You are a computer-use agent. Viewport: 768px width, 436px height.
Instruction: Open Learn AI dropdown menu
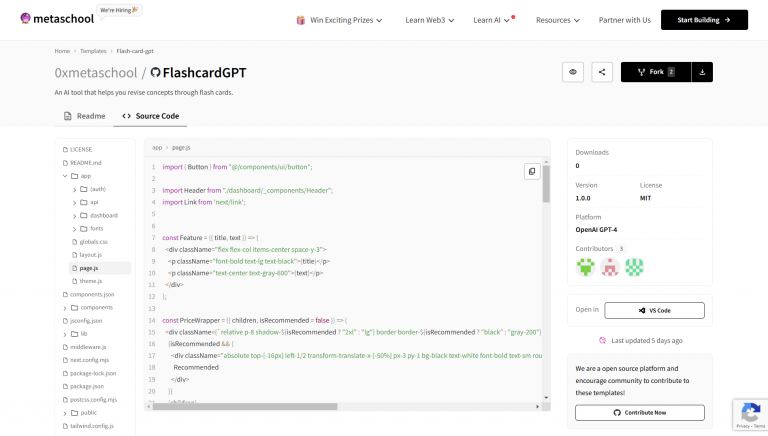click(x=491, y=20)
